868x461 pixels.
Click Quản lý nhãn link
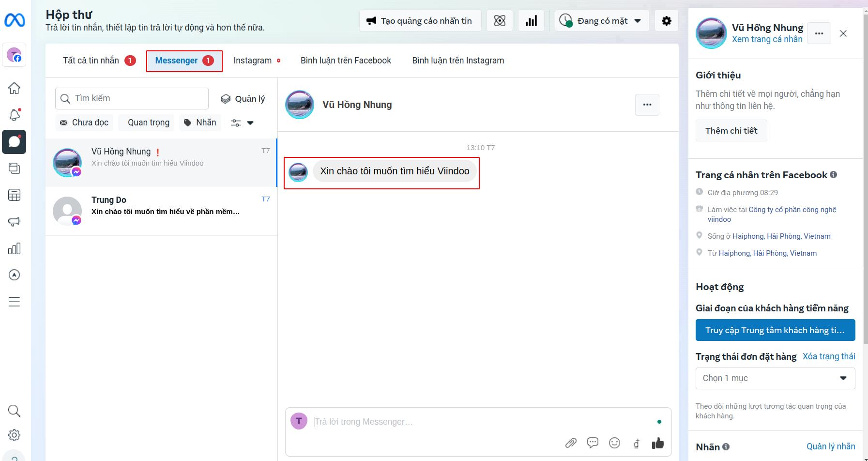831,446
